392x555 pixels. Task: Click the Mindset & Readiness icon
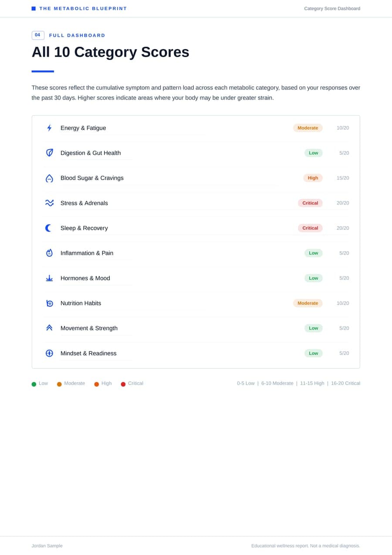click(49, 353)
